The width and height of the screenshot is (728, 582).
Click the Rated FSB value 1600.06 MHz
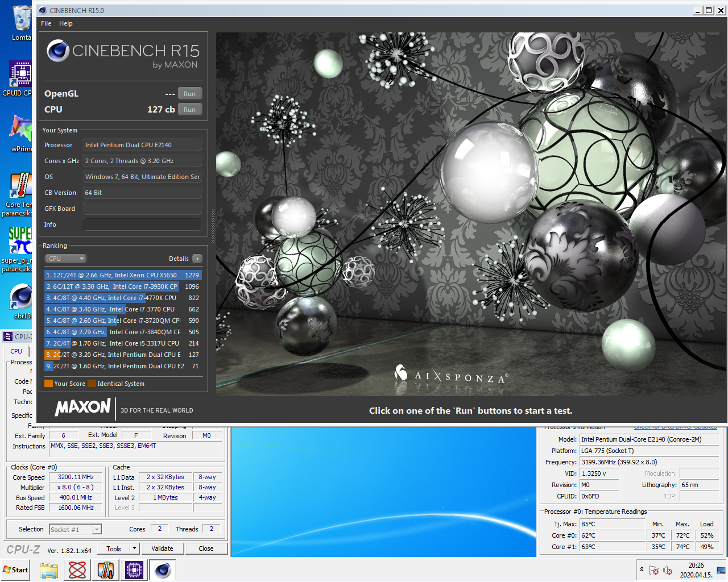pos(76,508)
